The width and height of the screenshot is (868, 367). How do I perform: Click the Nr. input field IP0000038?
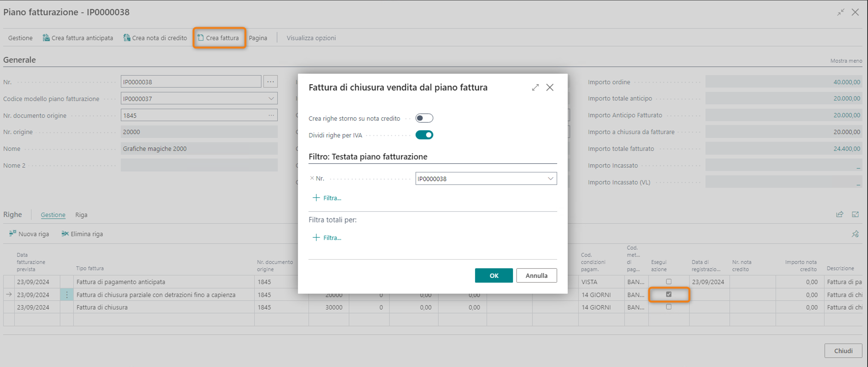[x=191, y=82]
